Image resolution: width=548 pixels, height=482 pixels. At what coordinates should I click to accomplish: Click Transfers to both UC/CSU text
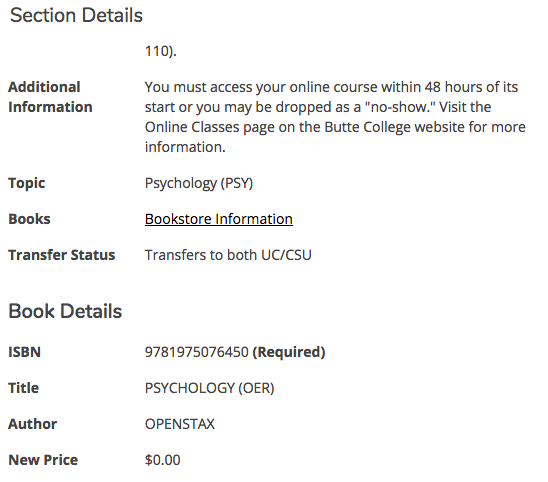pos(228,255)
